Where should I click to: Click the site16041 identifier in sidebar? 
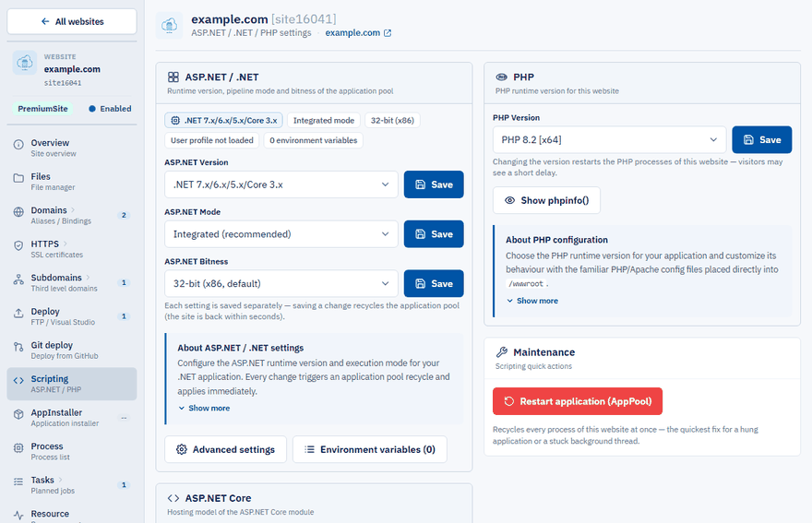pyautogui.click(x=63, y=83)
